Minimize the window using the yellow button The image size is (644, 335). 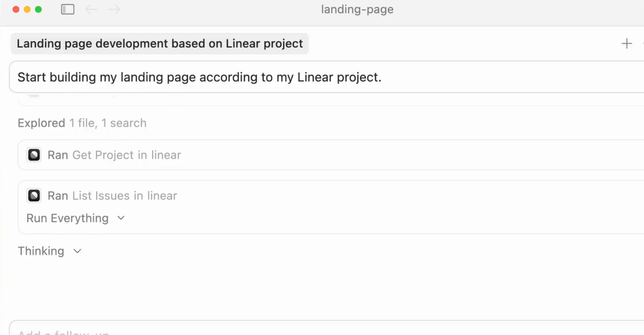[x=27, y=10]
